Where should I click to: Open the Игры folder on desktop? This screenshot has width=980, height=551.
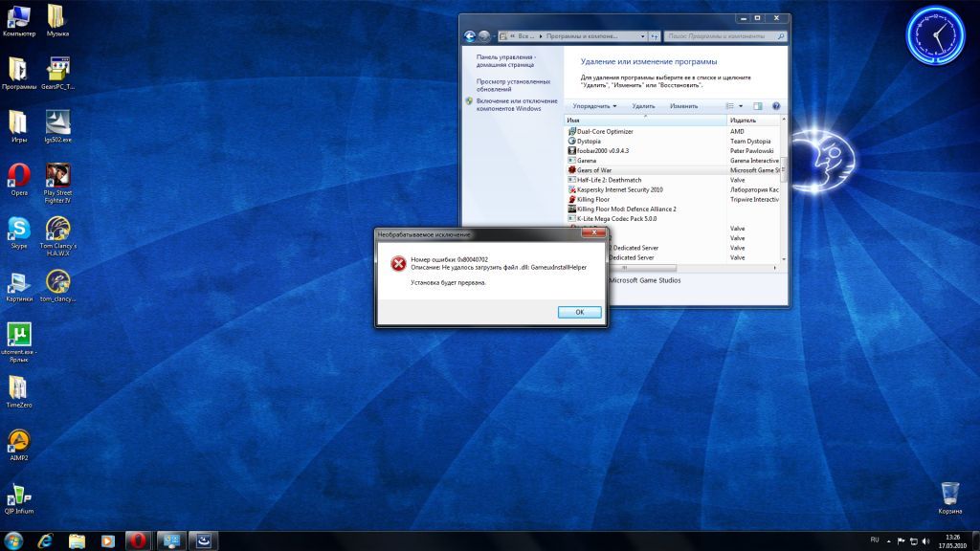(19, 127)
